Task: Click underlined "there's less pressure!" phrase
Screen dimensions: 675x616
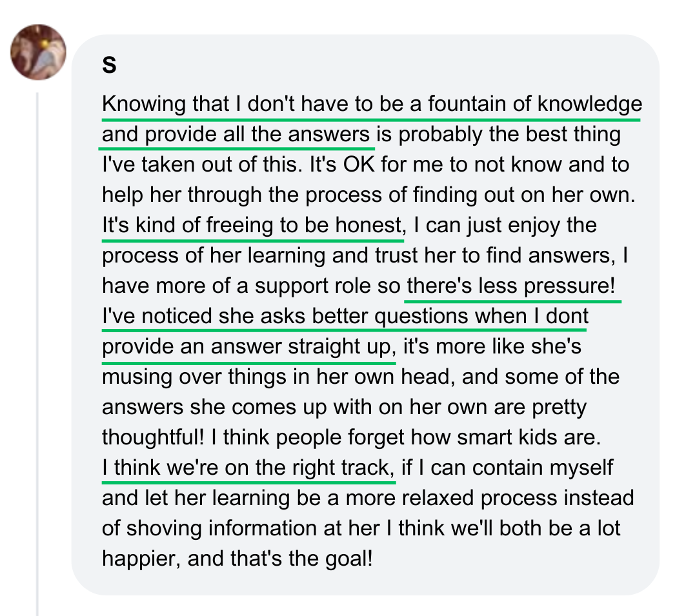Action: click(510, 286)
